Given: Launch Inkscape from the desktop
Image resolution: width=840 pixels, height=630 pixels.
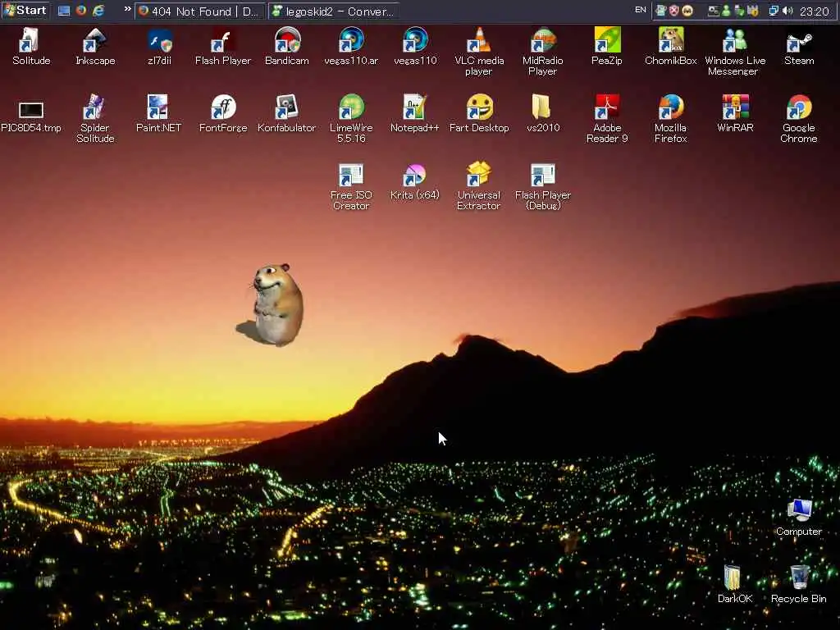Looking at the screenshot, I should tap(95, 47).
